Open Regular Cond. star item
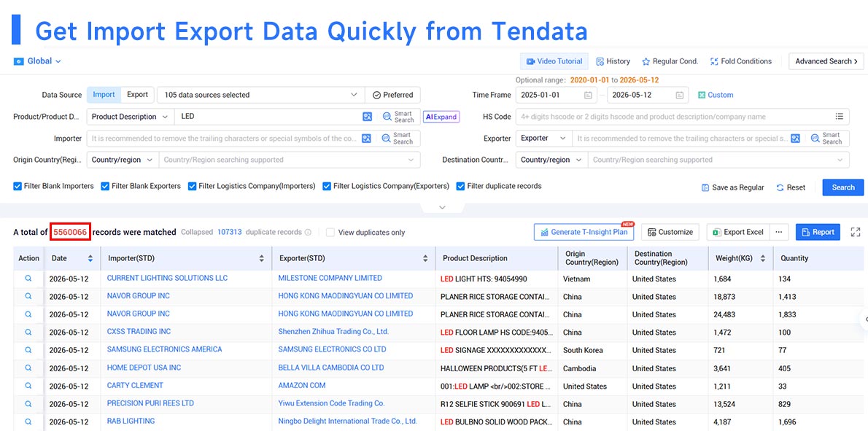Image resolution: width=868 pixels, height=431 pixels. point(670,61)
